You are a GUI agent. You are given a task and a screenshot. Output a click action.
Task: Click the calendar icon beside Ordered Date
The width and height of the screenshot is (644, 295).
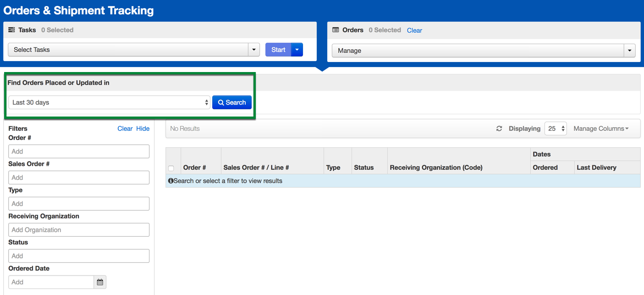(x=100, y=282)
